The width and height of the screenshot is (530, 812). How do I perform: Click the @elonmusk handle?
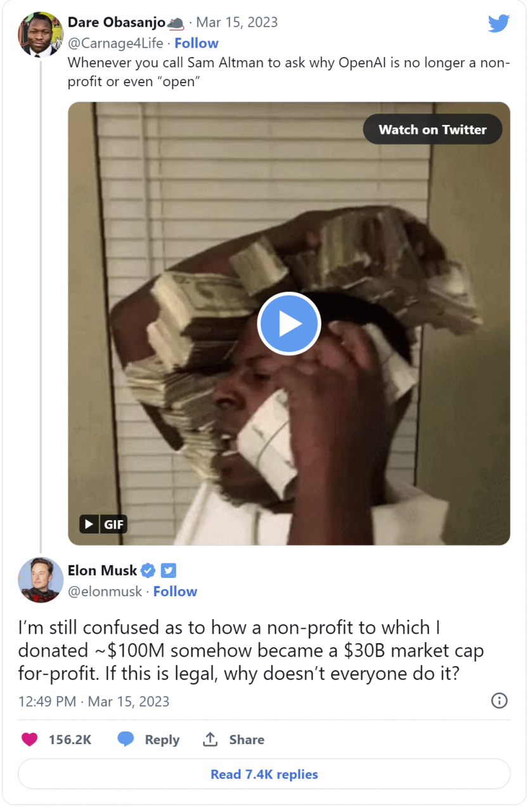pyautogui.click(x=105, y=591)
